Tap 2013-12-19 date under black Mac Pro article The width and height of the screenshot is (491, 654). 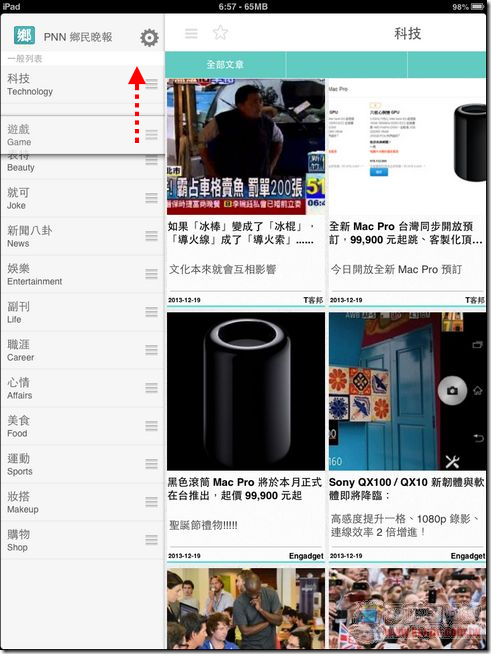point(184,556)
